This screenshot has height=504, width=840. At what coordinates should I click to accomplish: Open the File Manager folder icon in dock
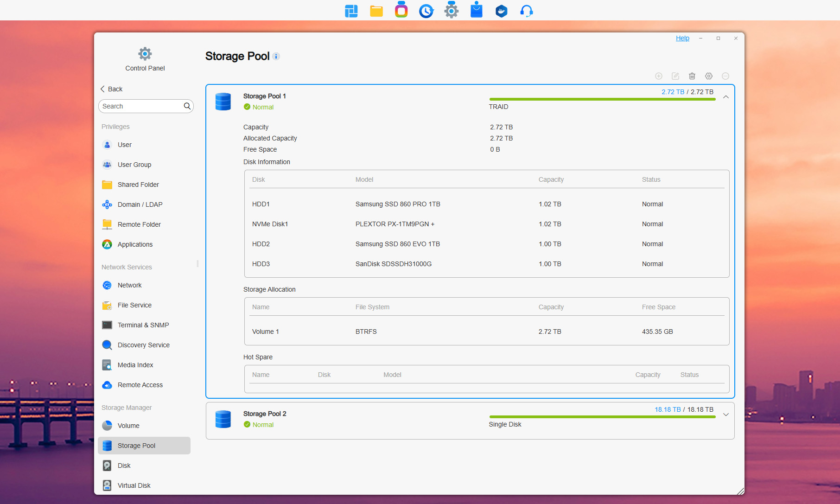(376, 11)
